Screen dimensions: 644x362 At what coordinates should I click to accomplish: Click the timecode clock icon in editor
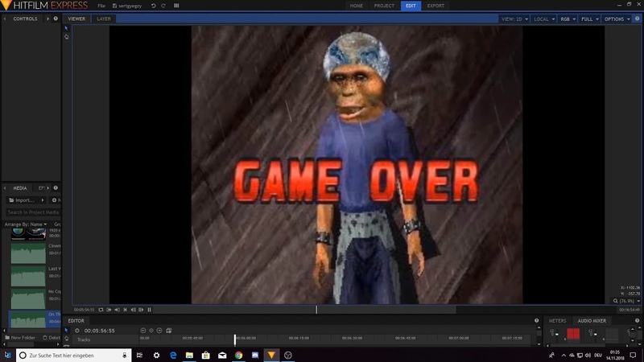(77, 331)
